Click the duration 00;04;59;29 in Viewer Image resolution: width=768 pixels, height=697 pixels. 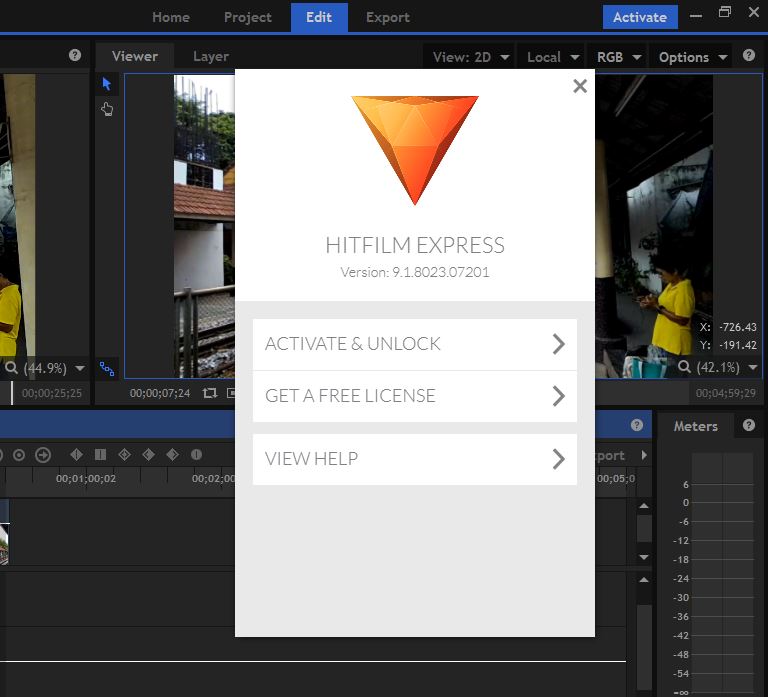coord(725,393)
